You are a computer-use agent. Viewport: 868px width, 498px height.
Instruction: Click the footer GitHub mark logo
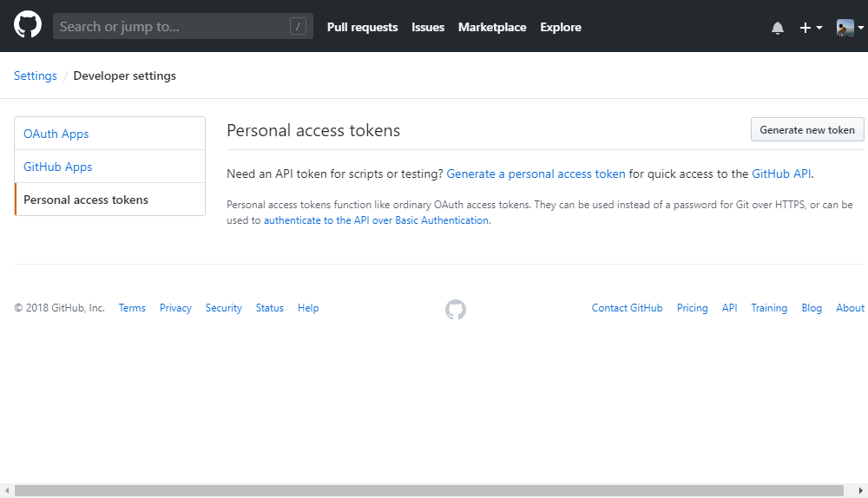coord(456,310)
